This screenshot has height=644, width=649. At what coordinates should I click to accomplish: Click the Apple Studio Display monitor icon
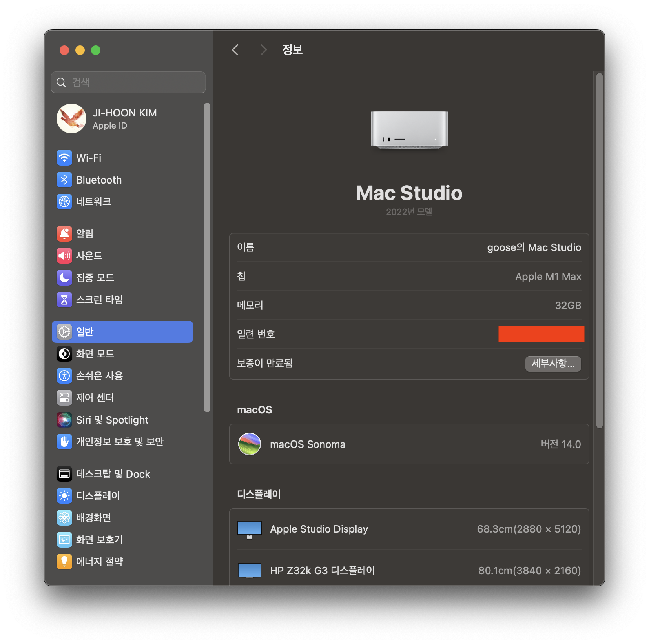[250, 530]
